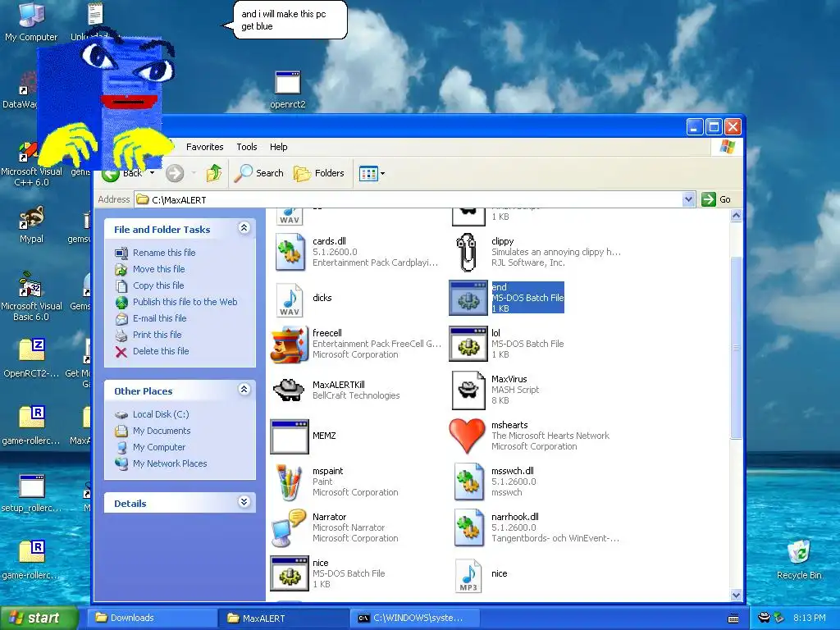
Task: Select the freecell game icon
Action: (x=290, y=344)
